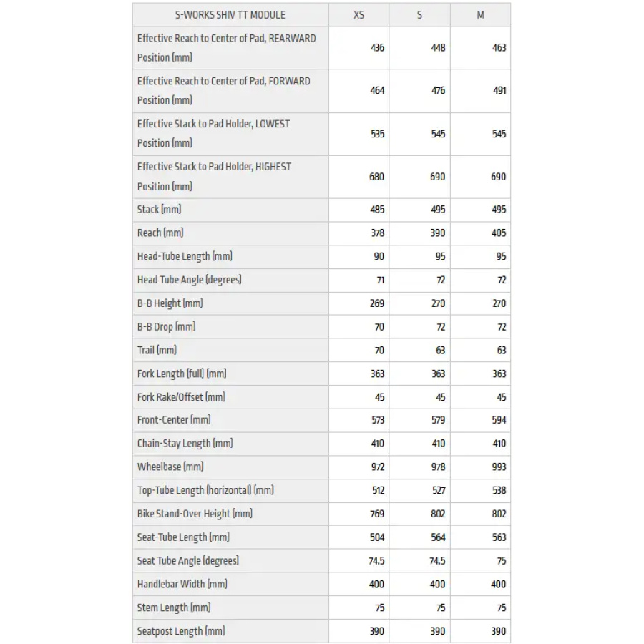Screen dimensions: 644x644
Task: Click the Reach (mm) row label
Action: 160,233
